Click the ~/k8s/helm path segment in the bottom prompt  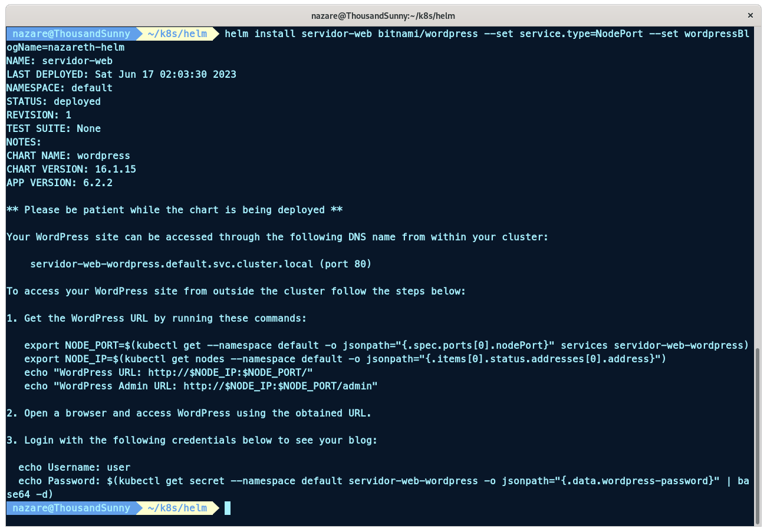click(x=177, y=508)
